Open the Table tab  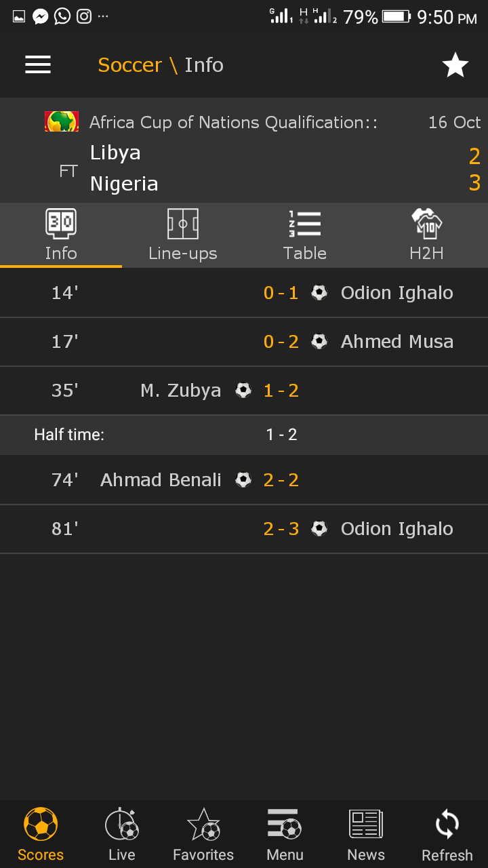pyautogui.click(x=305, y=235)
